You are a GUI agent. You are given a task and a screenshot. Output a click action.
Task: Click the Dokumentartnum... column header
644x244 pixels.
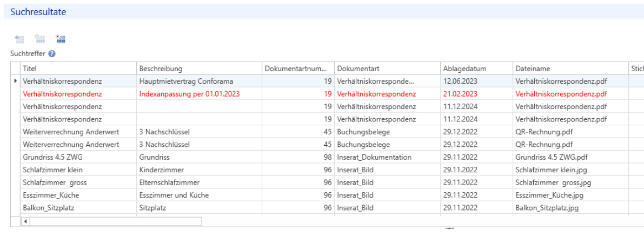point(298,69)
